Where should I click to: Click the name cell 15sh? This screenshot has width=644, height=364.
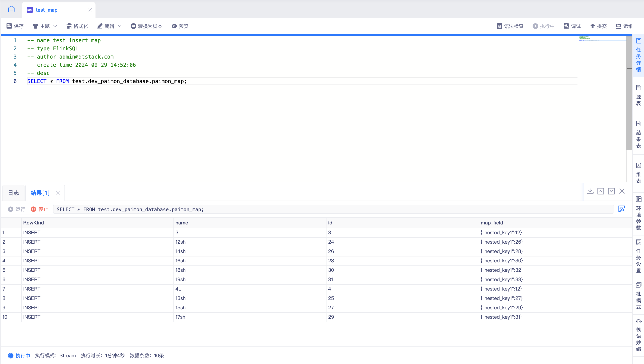coord(250,307)
